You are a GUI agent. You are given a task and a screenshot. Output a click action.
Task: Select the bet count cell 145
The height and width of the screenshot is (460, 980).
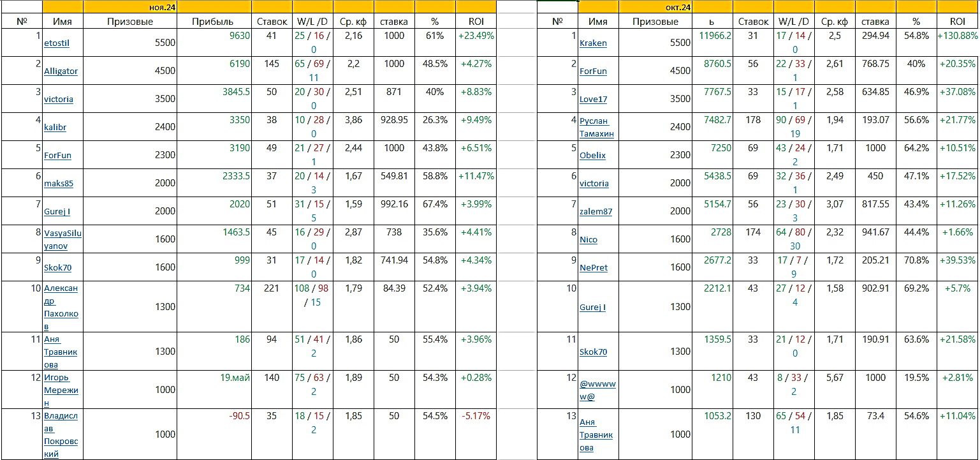[x=272, y=71]
